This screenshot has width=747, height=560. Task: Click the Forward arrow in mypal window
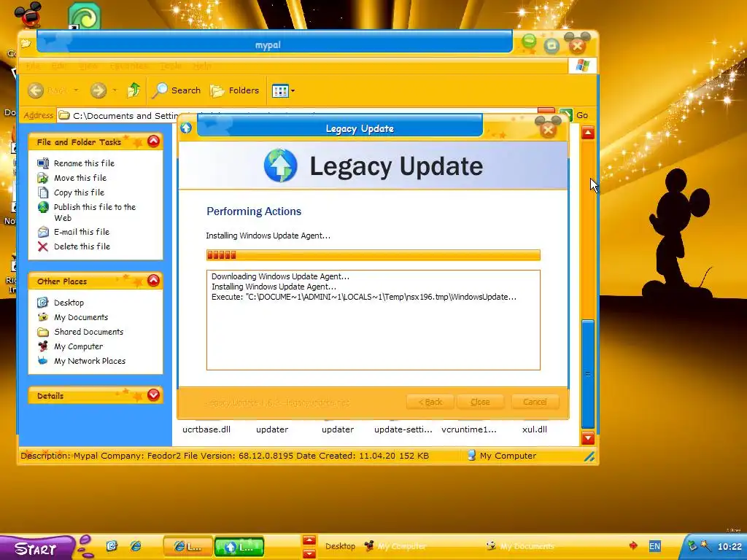click(98, 90)
